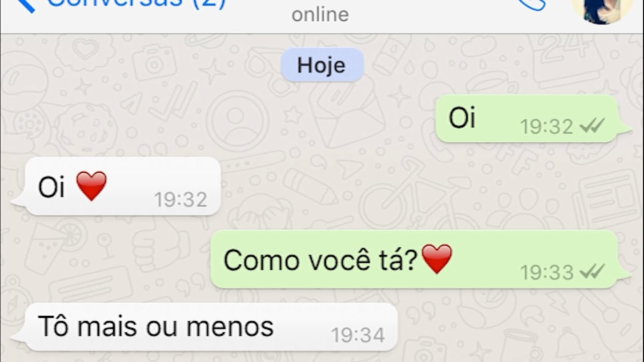Select the received Oi message text
The image size is (644, 362).
pos(51,187)
